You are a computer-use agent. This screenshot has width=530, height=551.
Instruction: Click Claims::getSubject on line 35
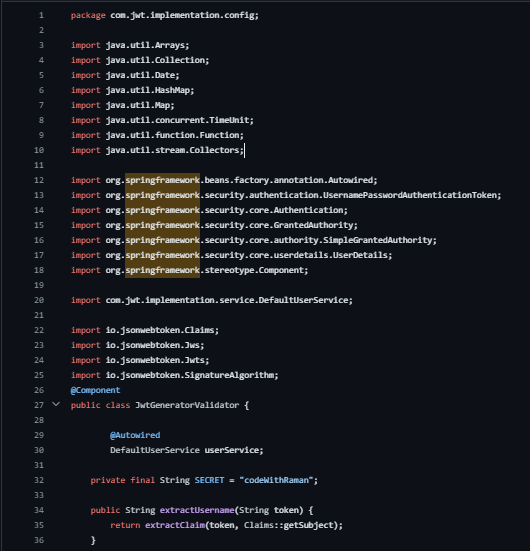(x=289, y=525)
